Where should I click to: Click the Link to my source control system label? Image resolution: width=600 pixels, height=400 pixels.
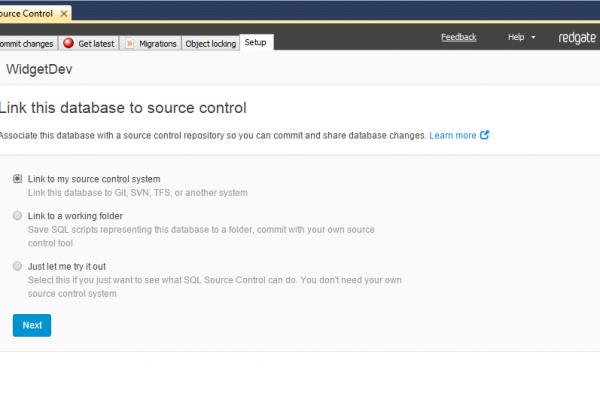(x=94, y=179)
